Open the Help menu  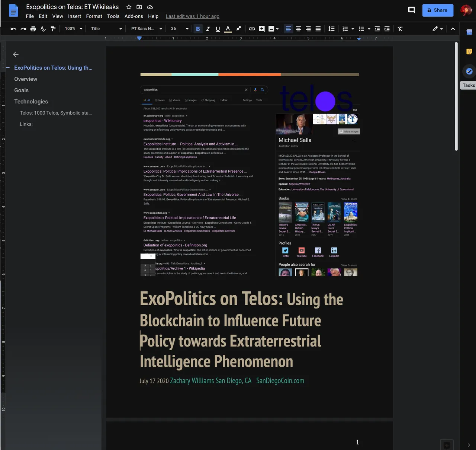[153, 16]
